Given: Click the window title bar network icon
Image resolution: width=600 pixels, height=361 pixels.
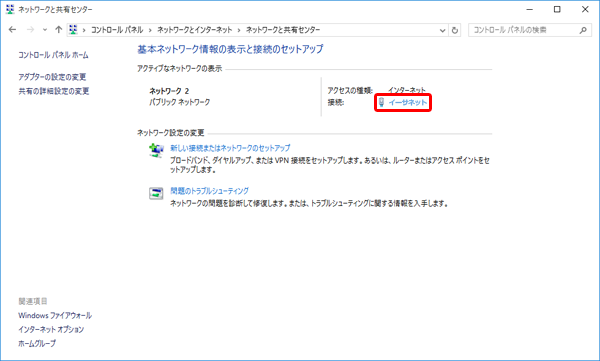Looking at the screenshot, I should point(10,9).
